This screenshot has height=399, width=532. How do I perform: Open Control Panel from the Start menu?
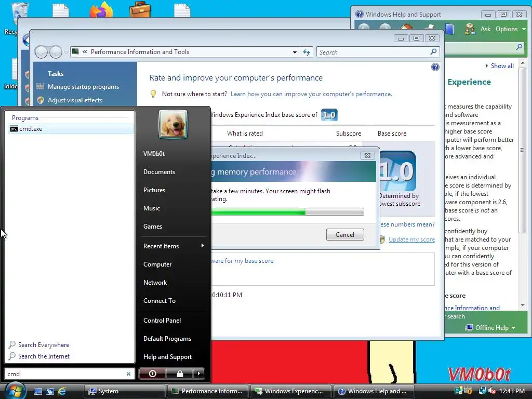162,320
